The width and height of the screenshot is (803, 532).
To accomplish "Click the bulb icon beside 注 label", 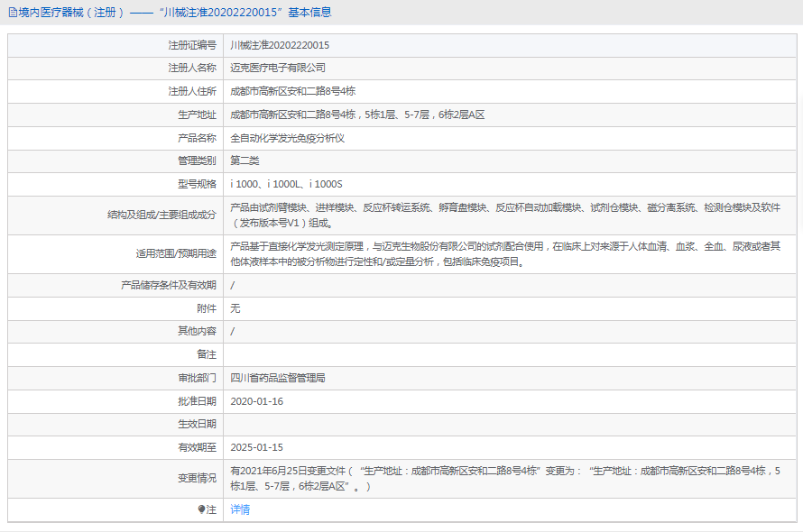I will coord(201,509).
